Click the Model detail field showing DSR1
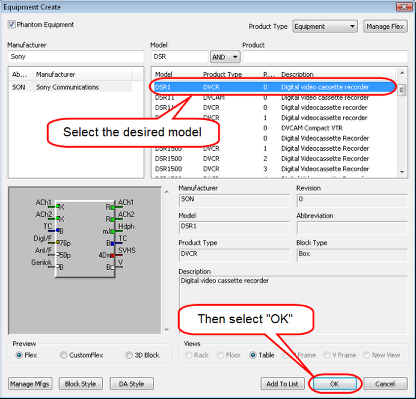 (x=234, y=228)
